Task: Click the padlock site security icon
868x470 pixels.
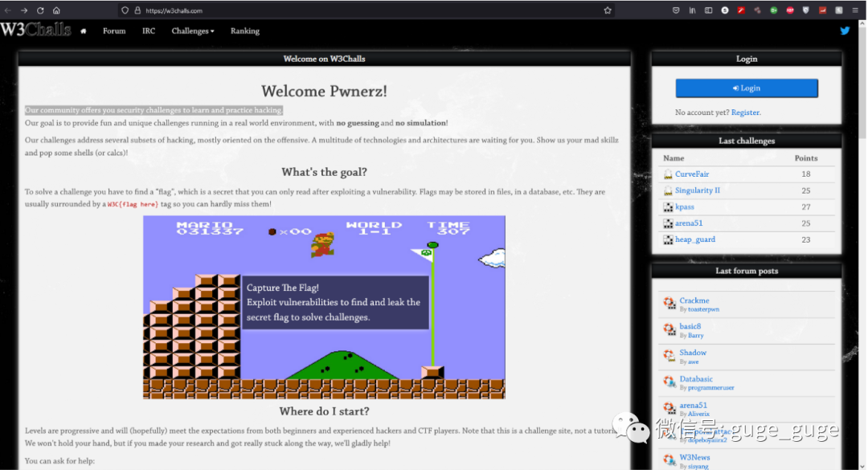Action: pos(137,10)
